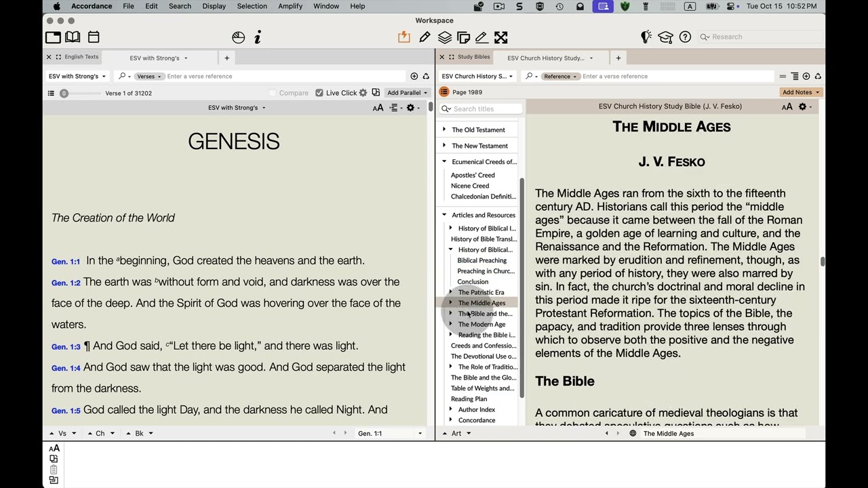
Task: Select Biblical Preaching entry
Action: tap(481, 260)
